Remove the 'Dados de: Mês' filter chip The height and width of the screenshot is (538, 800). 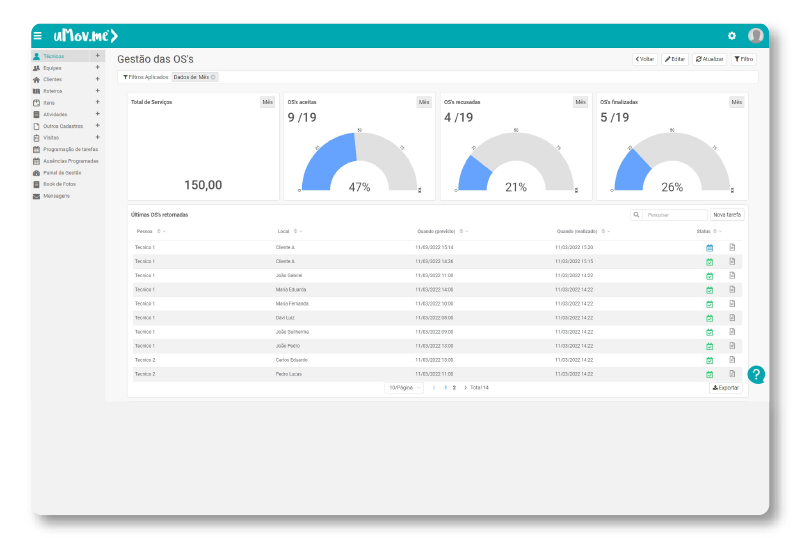(213, 77)
